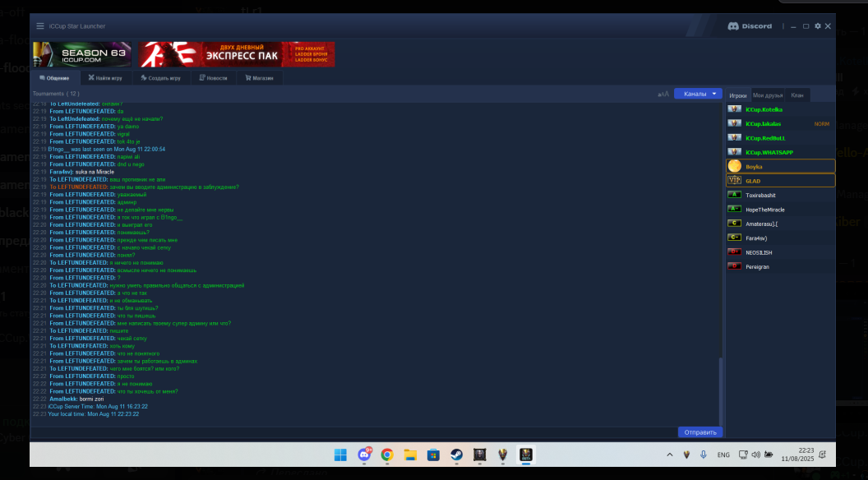Select VIP player GLAD
Image resolution: width=868 pixels, height=480 pixels.
[780, 181]
